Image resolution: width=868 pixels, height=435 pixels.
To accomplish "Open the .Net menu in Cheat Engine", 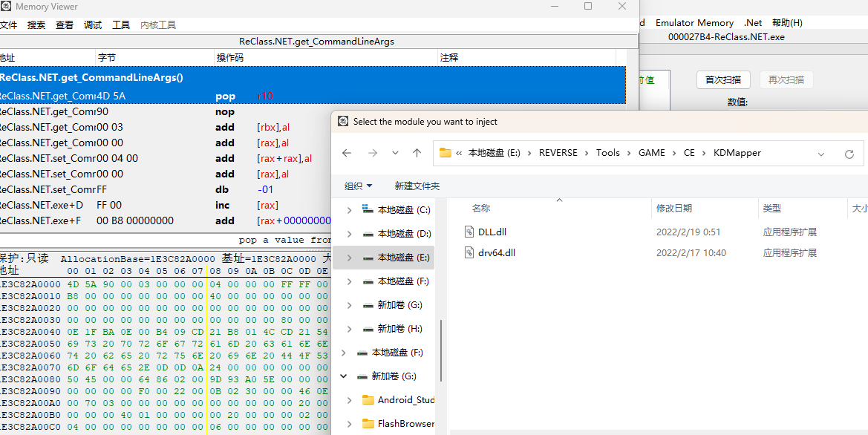I will pos(753,23).
